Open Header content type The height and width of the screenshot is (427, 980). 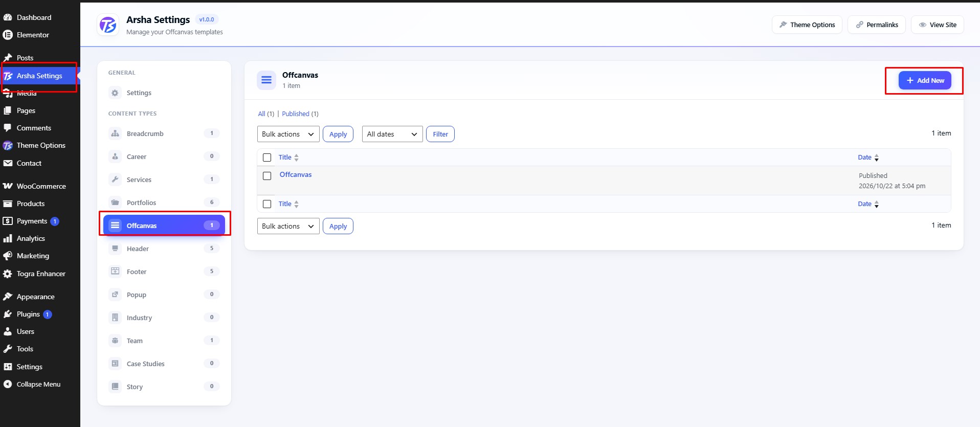pos(164,249)
